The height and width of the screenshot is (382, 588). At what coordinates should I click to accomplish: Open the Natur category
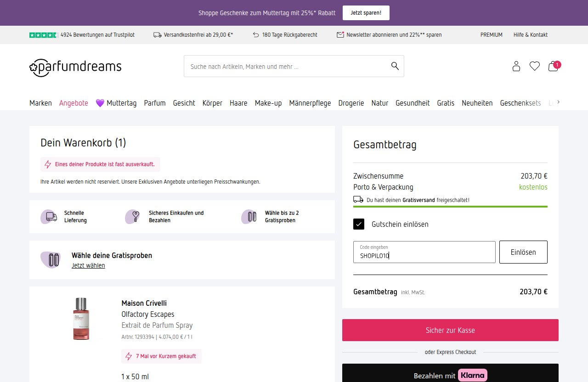tap(380, 103)
